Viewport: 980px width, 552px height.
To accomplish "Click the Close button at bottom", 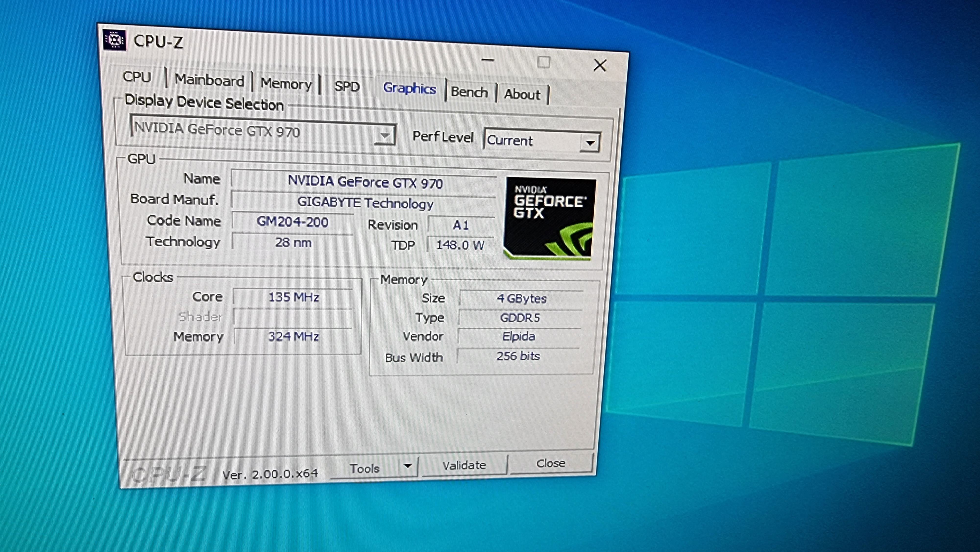I will pos(551,463).
